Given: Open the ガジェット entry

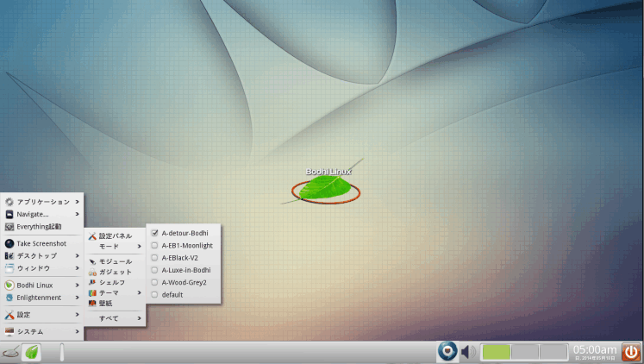Looking at the screenshot, I should (x=115, y=272).
